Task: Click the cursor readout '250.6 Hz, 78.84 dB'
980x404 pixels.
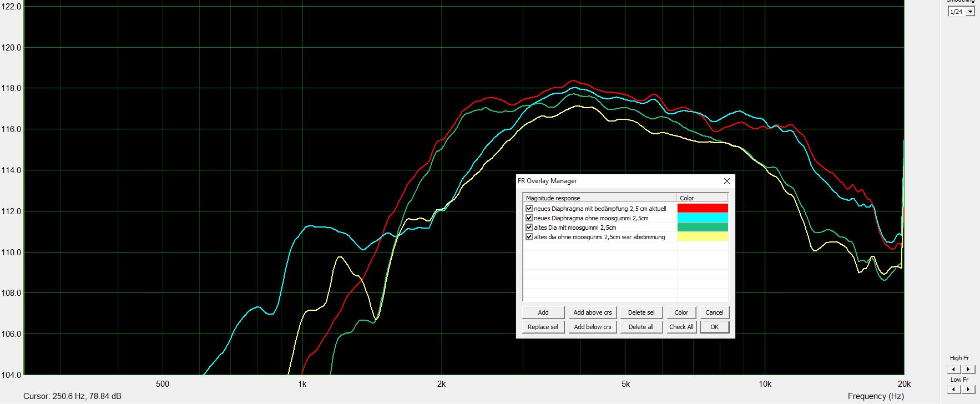Action: [87, 396]
